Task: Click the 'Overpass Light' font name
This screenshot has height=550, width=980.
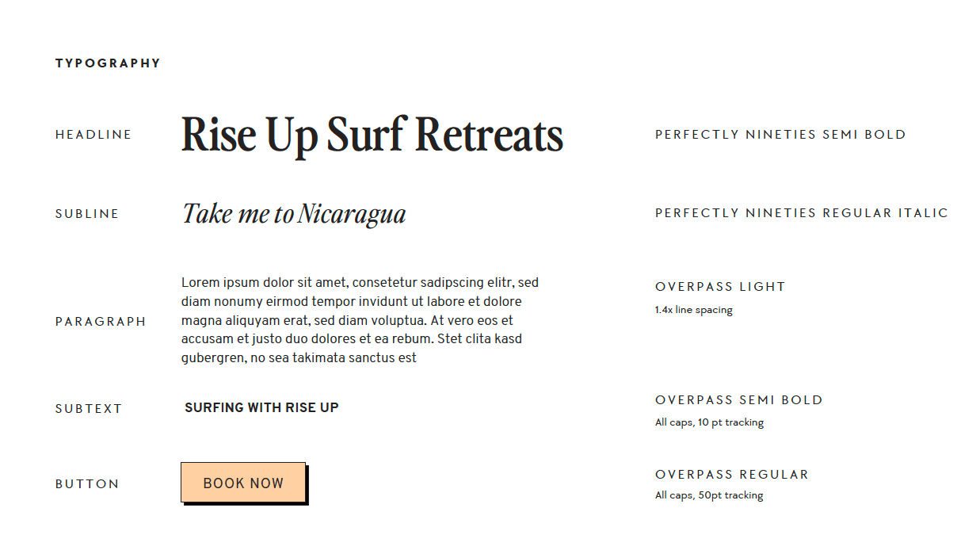Action: tap(720, 287)
